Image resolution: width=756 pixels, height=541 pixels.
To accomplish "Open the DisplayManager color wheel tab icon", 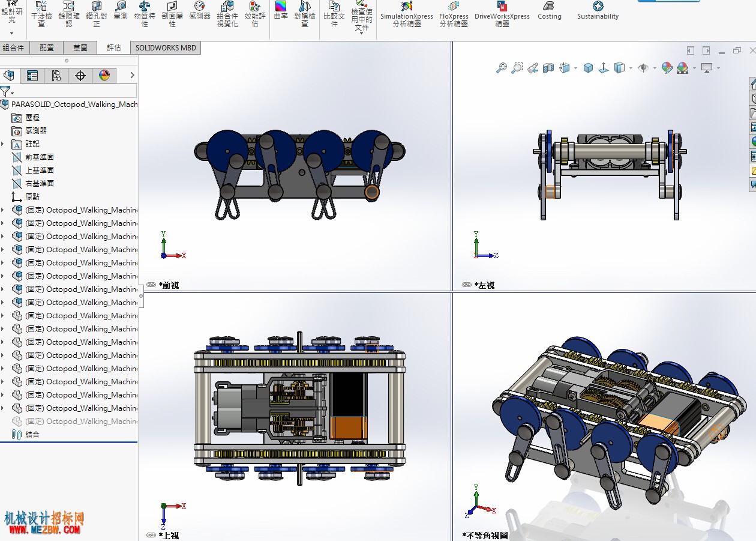I will 104,75.
